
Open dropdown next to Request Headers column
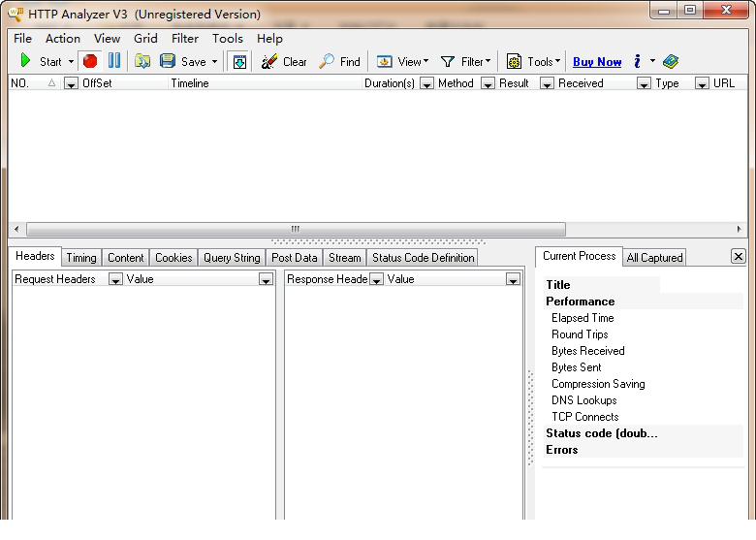coord(115,279)
